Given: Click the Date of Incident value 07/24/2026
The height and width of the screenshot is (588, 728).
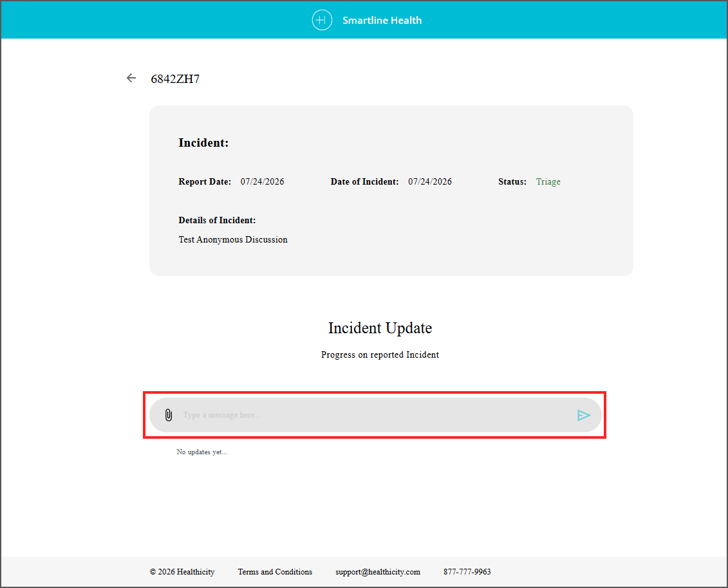Looking at the screenshot, I should pyautogui.click(x=430, y=181).
